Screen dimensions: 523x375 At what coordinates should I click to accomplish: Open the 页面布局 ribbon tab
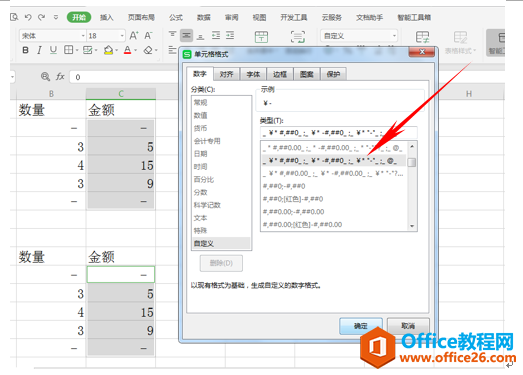click(x=141, y=17)
